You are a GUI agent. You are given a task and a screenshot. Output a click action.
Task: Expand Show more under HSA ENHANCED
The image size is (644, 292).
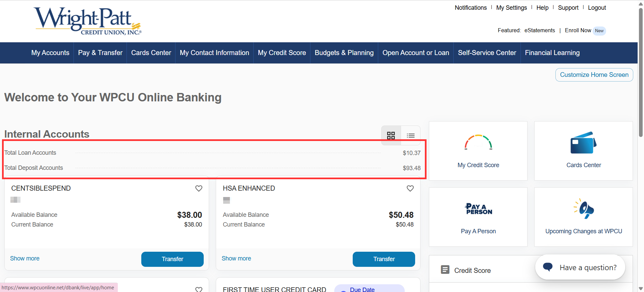pyautogui.click(x=236, y=258)
